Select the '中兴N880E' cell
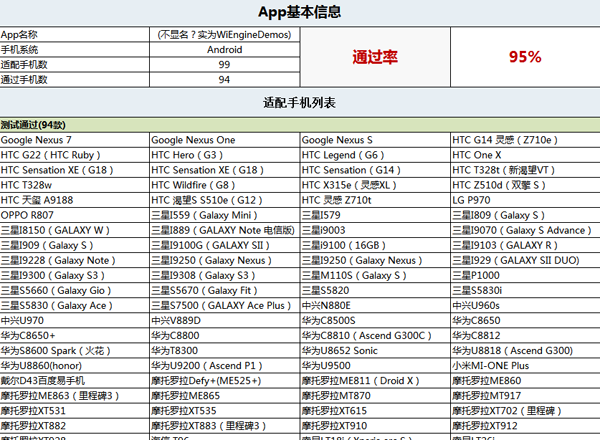This screenshot has height=440, width=600. 375,305
